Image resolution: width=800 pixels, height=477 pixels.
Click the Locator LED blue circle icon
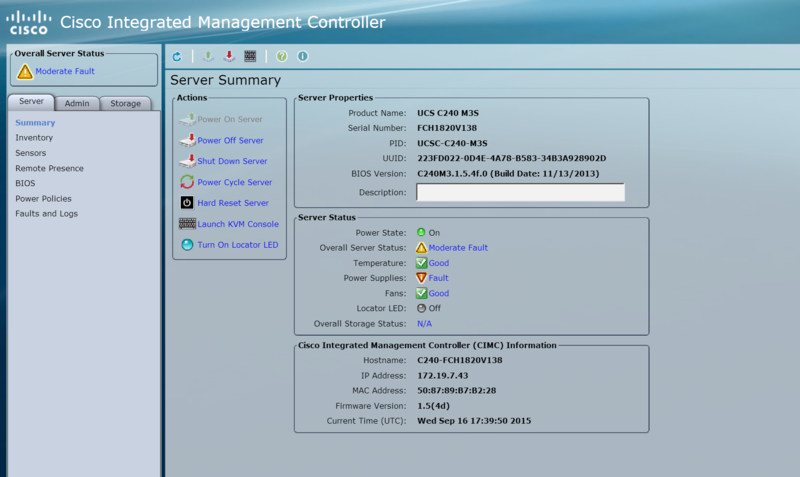[187, 245]
